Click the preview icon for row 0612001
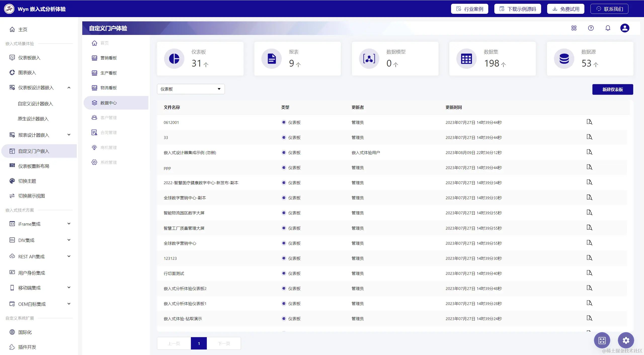 coord(589,122)
